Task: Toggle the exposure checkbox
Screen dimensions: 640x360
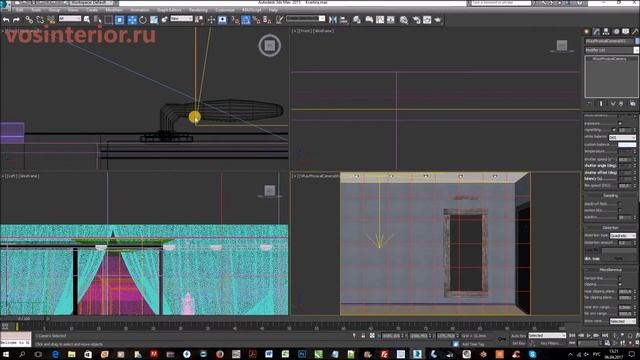Action: [620, 123]
